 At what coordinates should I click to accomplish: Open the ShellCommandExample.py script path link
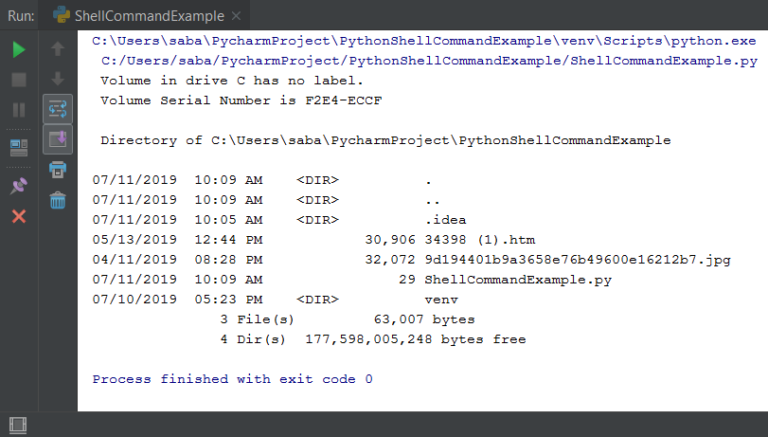coord(429,61)
